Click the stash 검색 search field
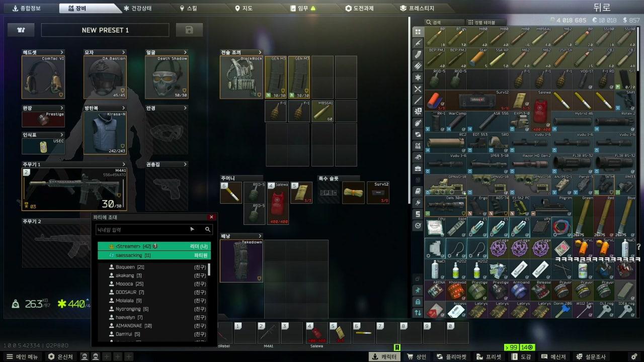 pyautogui.click(x=444, y=22)
